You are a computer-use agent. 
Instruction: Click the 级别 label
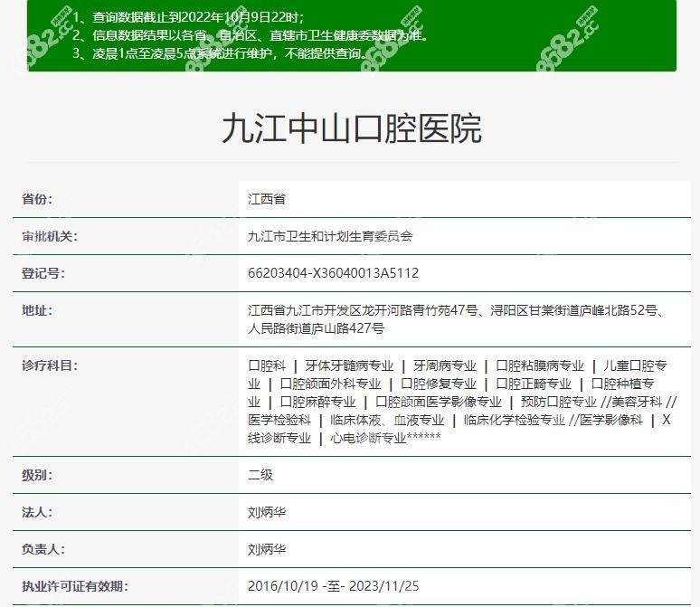click(36, 475)
